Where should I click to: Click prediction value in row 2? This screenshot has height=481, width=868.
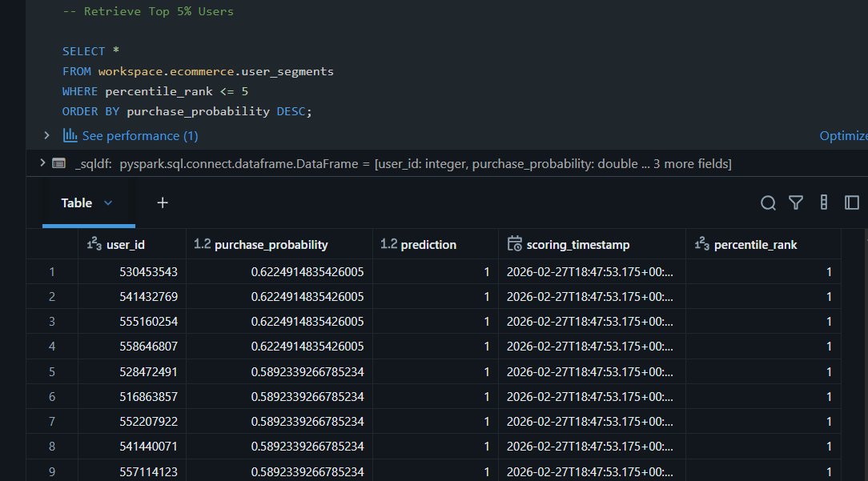(487, 297)
